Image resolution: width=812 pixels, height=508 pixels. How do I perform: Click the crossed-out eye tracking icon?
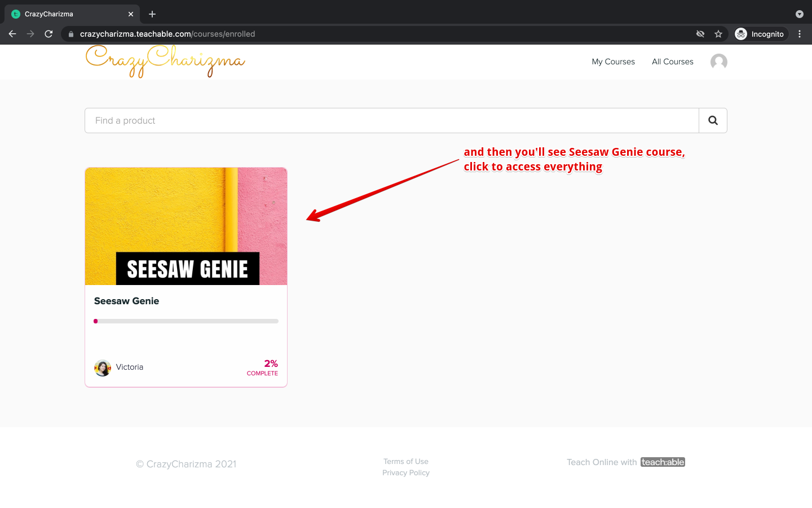click(x=700, y=34)
